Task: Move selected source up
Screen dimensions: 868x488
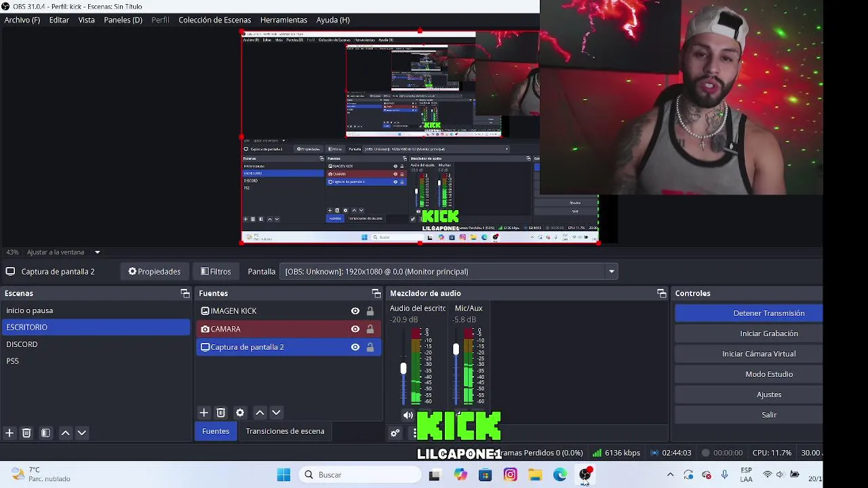Action: [x=260, y=412]
